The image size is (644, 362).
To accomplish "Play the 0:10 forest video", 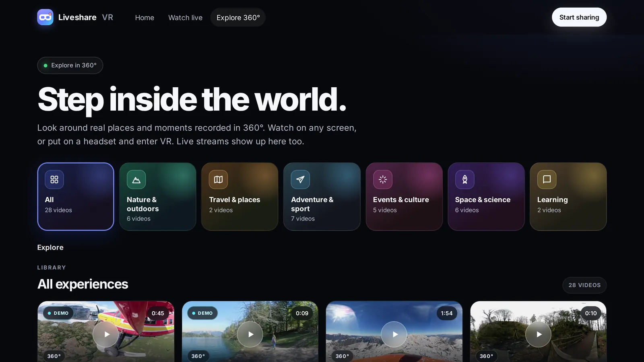I will click(x=539, y=334).
